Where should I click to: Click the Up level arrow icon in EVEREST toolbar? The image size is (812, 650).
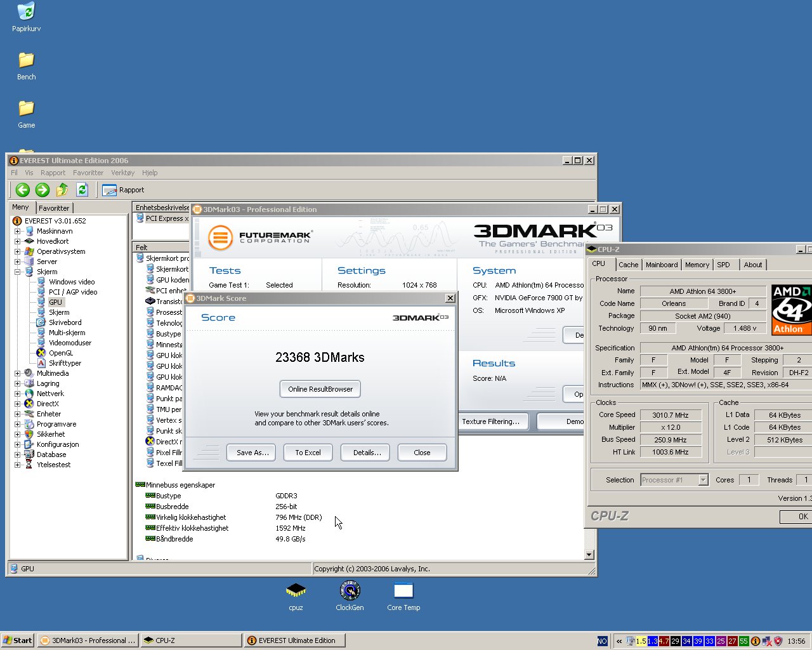pyautogui.click(x=62, y=189)
